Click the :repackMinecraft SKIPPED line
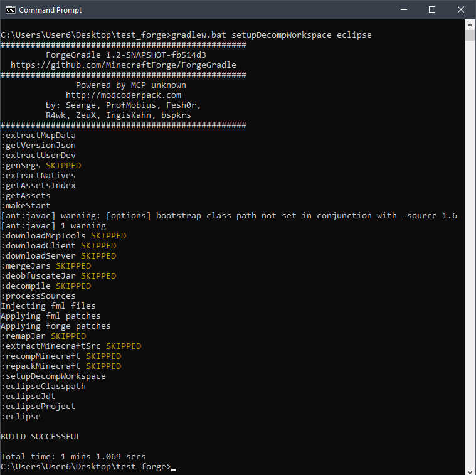Image resolution: width=476 pixels, height=475 pixels. coord(61,366)
